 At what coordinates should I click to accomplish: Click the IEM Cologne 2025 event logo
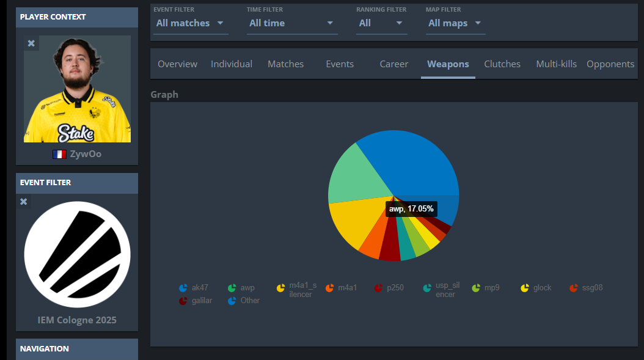(77, 254)
